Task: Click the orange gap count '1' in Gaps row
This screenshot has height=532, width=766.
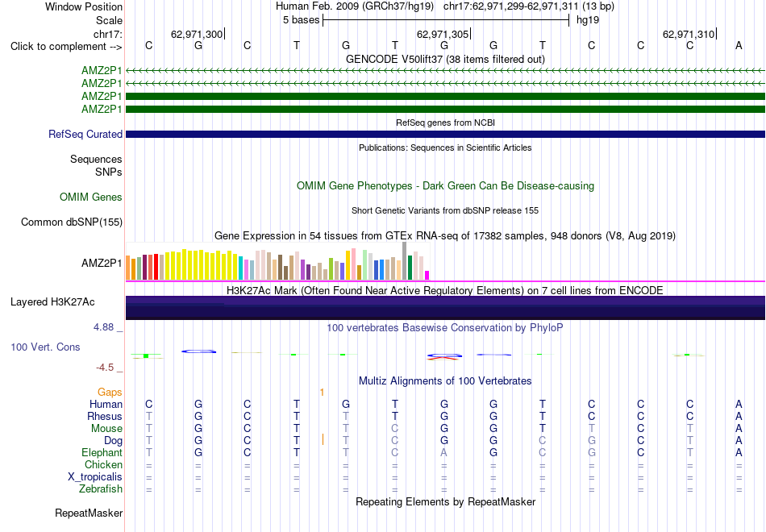Action: [322, 393]
